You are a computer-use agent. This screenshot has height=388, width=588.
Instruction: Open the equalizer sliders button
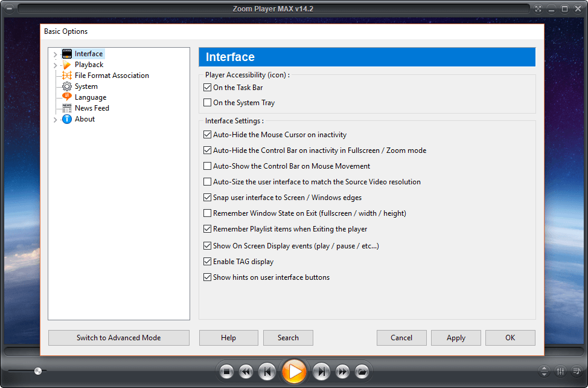(x=561, y=372)
